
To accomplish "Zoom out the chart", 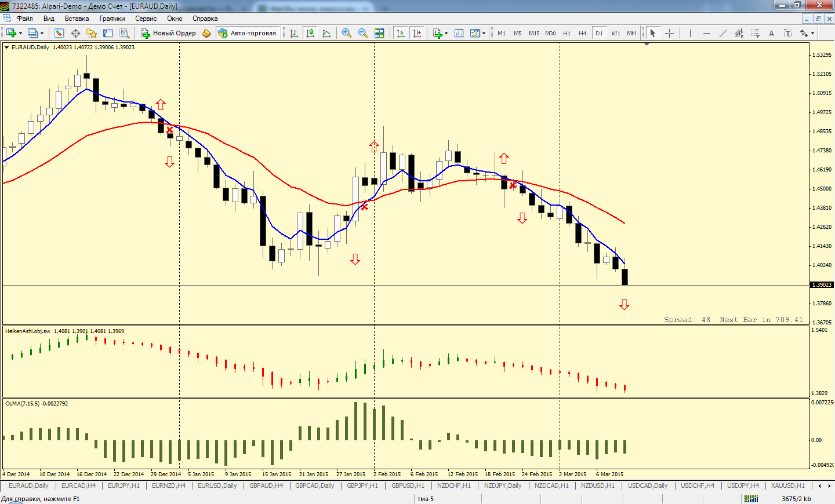I will click(363, 33).
